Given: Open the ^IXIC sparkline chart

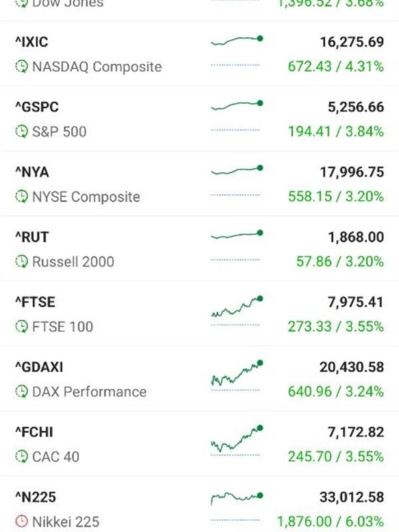Looking at the screenshot, I should pyautogui.click(x=236, y=42).
